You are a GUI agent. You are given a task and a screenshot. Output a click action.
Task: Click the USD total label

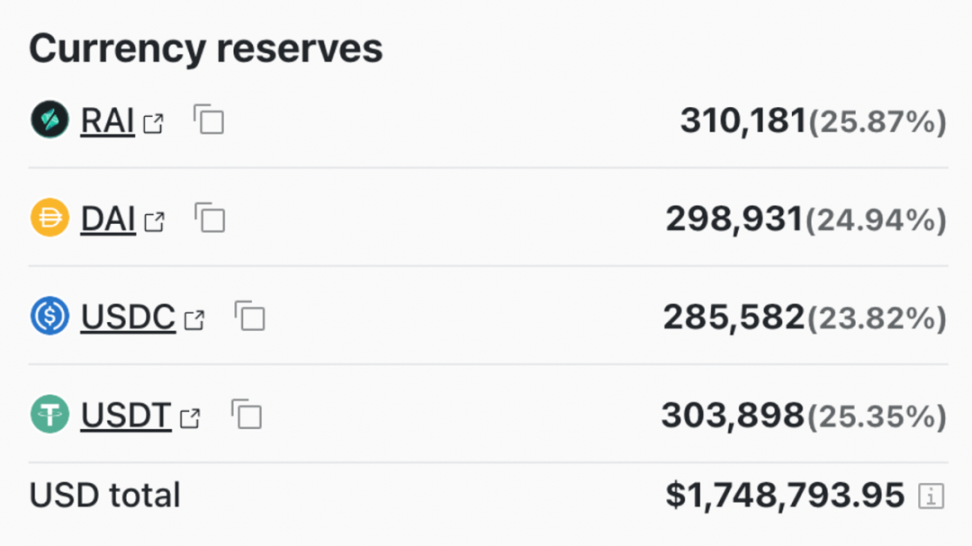105,495
